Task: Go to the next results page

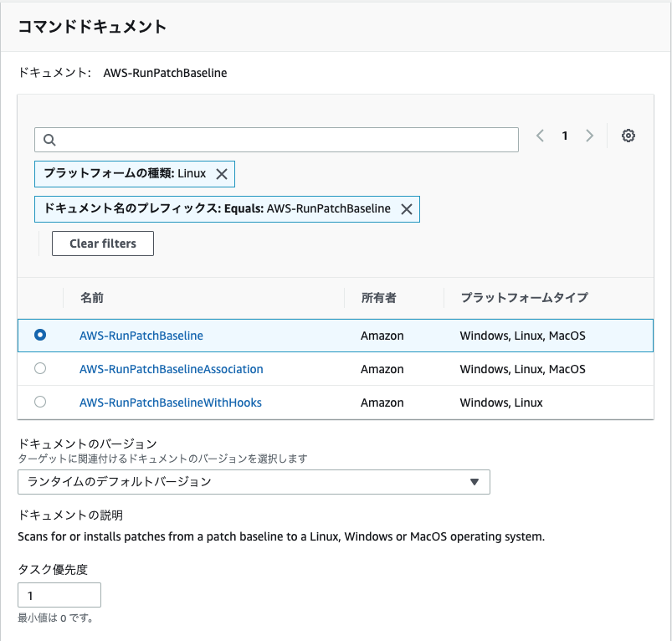Action: pyautogui.click(x=590, y=136)
